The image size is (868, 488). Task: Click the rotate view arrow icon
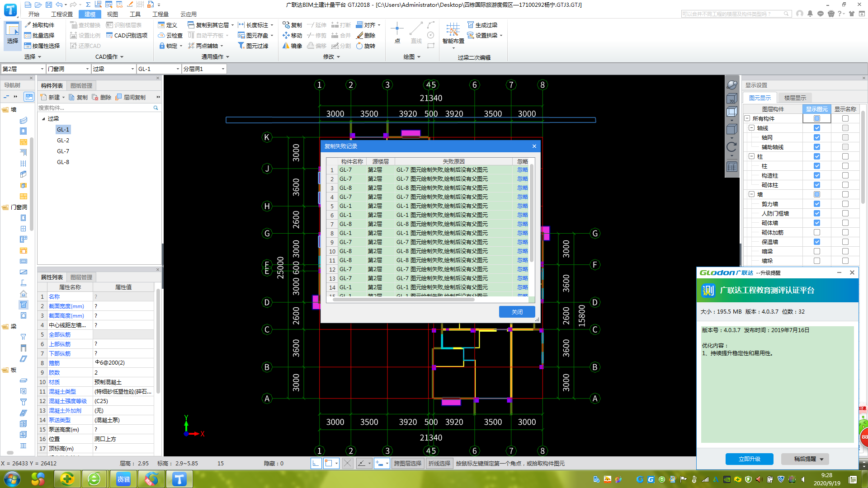[x=731, y=147]
